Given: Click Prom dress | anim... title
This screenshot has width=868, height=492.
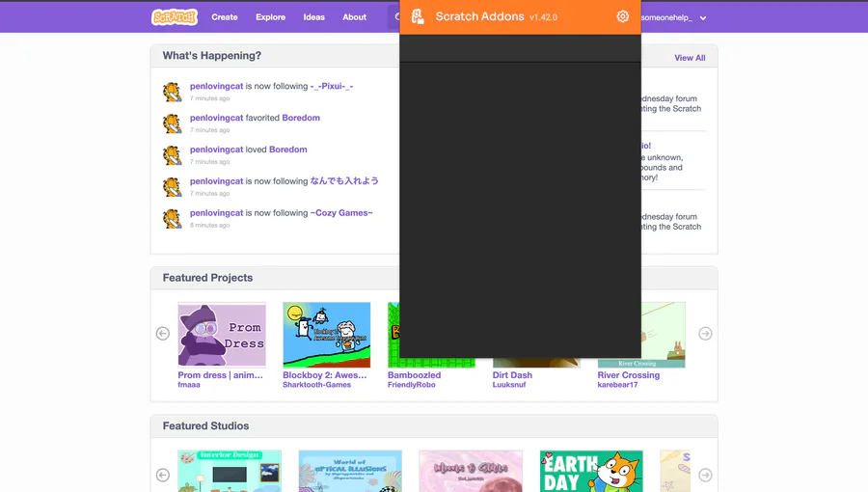Looking at the screenshot, I should coord(220,374).
